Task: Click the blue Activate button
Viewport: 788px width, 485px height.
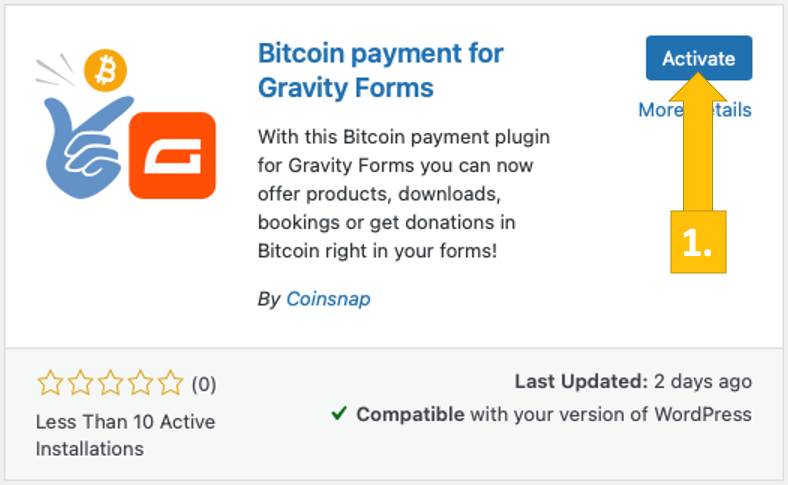Action: tap(698, 58)
